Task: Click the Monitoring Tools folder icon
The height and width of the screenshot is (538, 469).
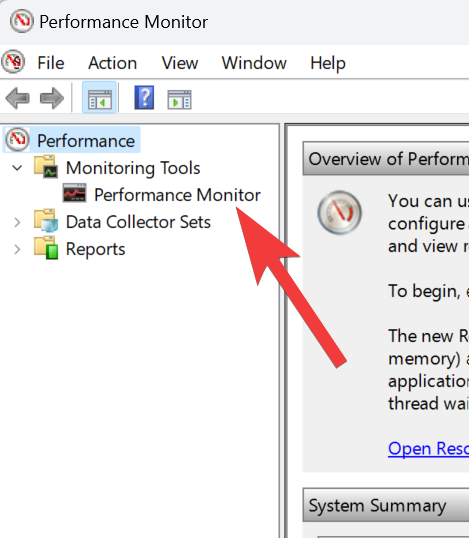Action: (x=46, y=167)
